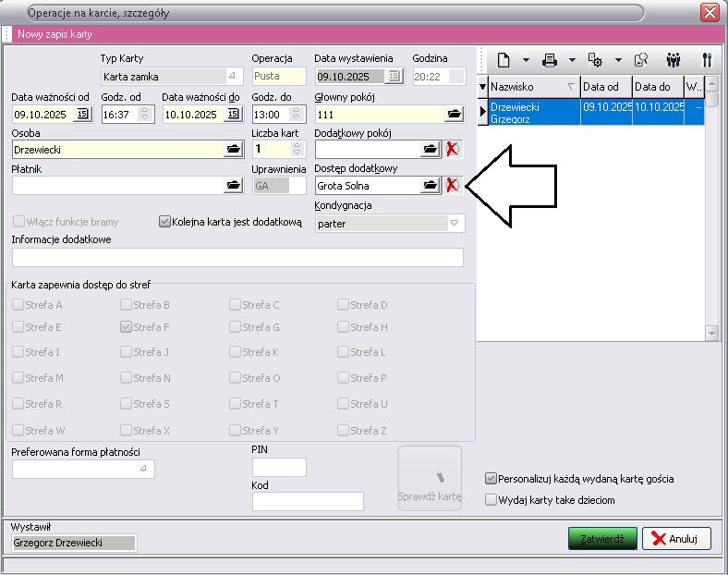Open calendar for Data ważności od

(x=82, y=114)
